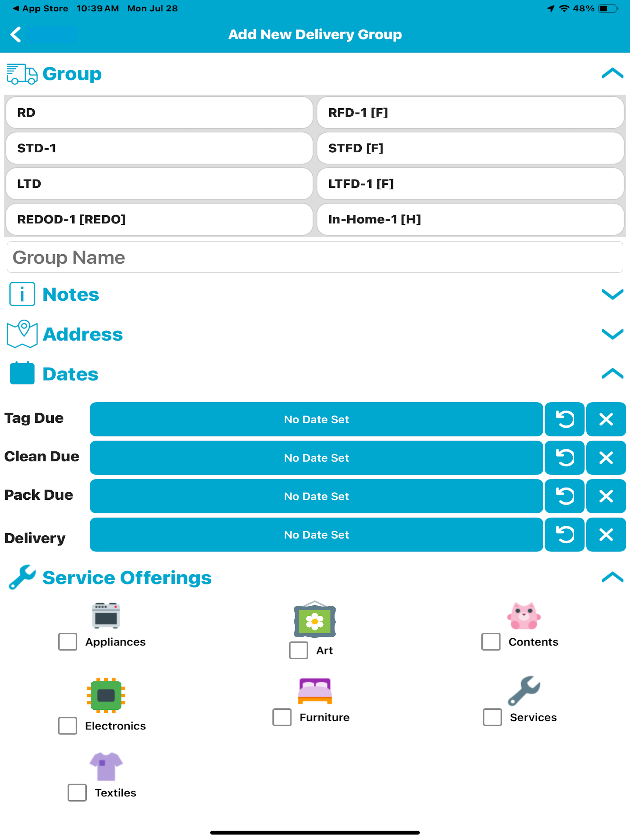Viewport: 630px width, 840px height.
Task: Clear the Delivery date
Action: (x=606, y=534)
